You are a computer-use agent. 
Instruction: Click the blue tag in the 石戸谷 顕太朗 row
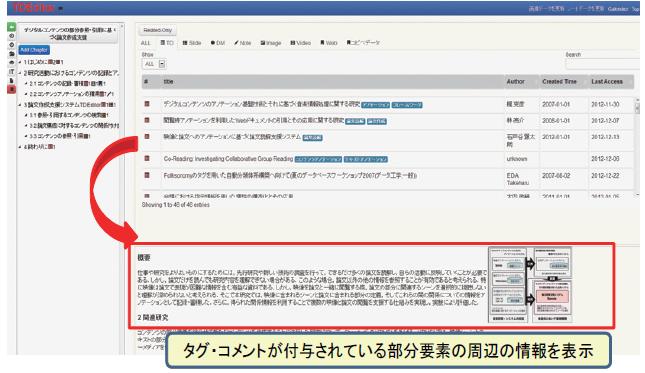pos(312,137)
